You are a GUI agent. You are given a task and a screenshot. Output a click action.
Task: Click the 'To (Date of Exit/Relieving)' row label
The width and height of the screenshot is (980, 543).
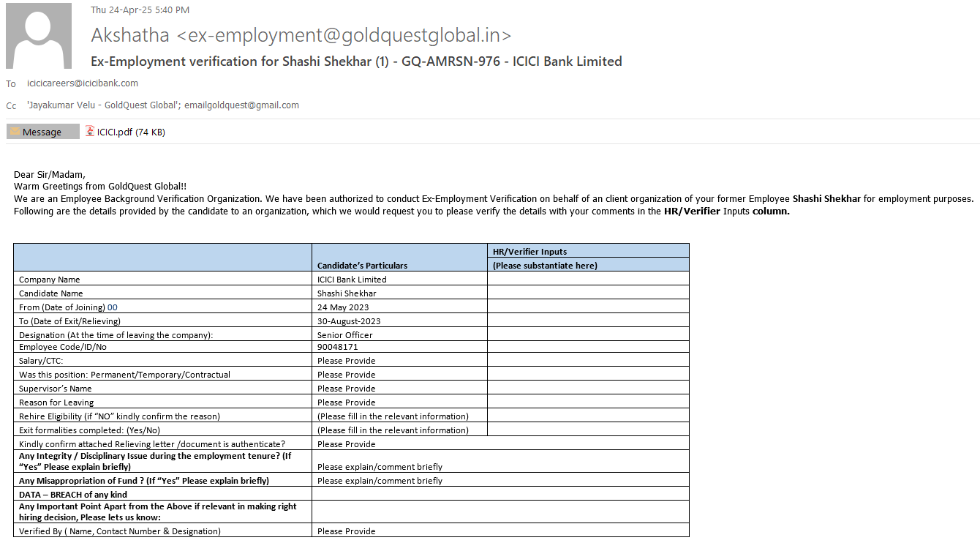69,321
